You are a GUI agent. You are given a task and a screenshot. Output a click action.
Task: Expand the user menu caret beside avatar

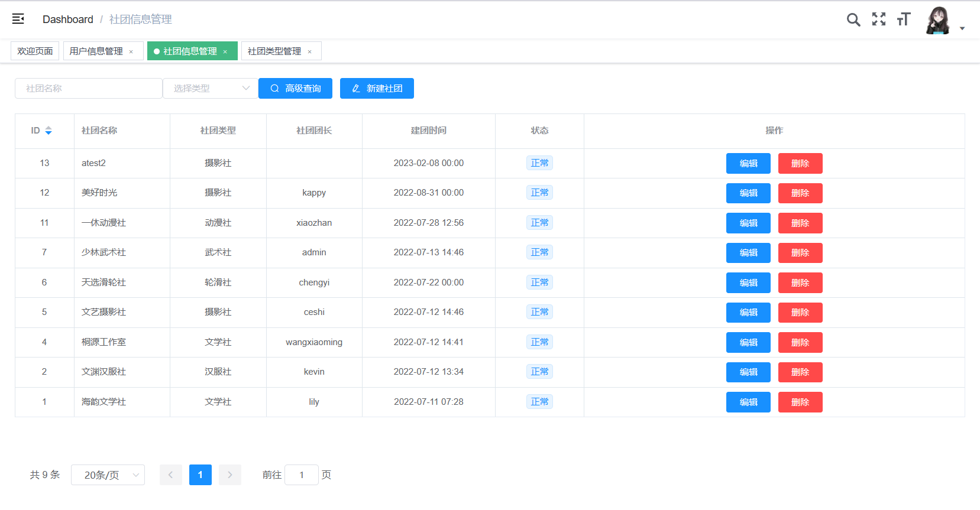962,28
